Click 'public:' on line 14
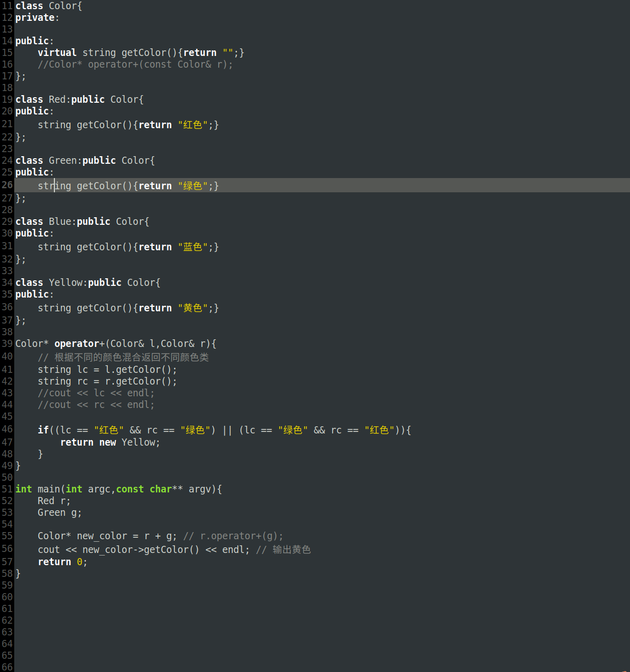Image resolution: width=630 pixels, height=672 pixels. 35,41
